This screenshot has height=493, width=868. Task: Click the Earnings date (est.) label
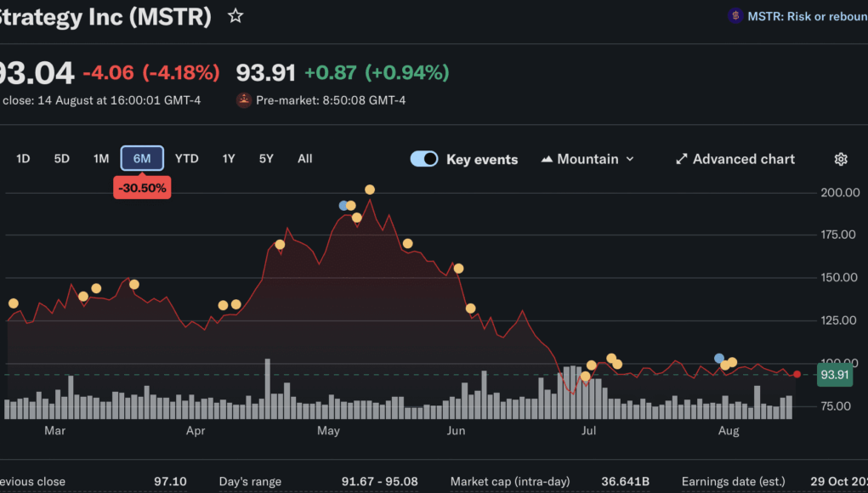pyautogui.click(x=733, y=481)
